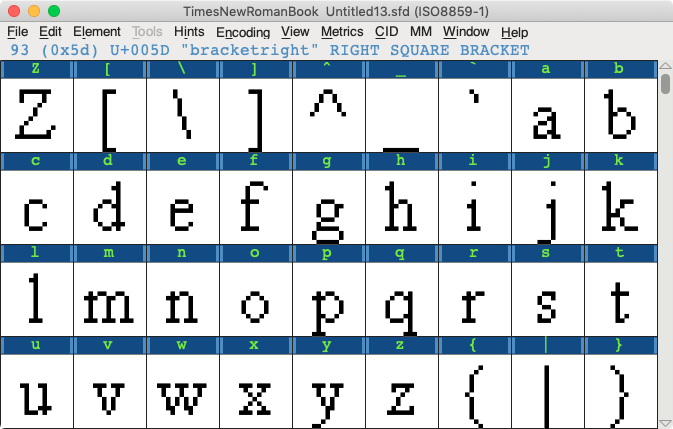Select the lowercase a glyph
Screen dimensions: 673x429
548,115
